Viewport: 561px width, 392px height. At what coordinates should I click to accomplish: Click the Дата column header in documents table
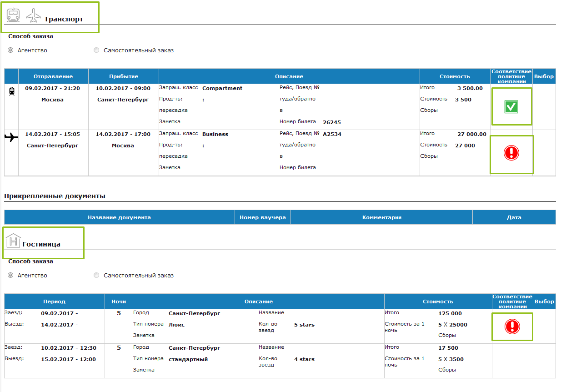pyautogui.click(x=514, y=217)
